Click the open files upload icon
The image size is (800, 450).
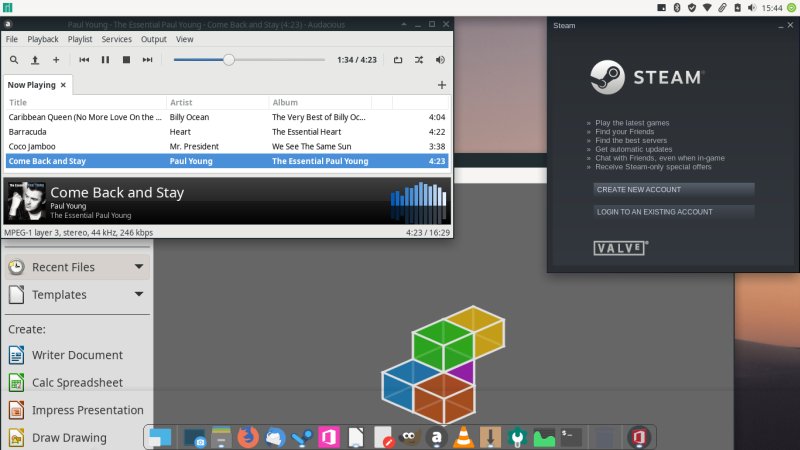tap(35, 60)
